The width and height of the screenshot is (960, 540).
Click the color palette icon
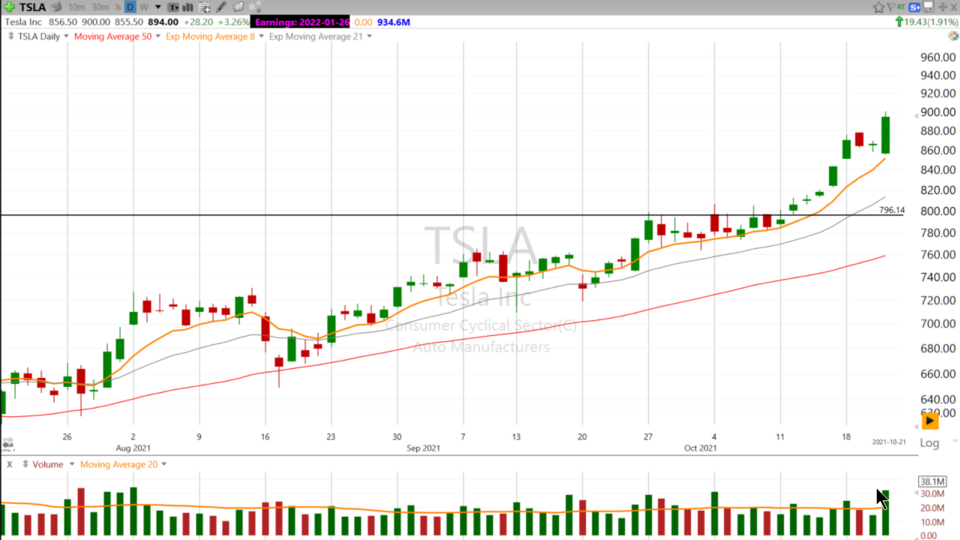[x=953, y=37]
